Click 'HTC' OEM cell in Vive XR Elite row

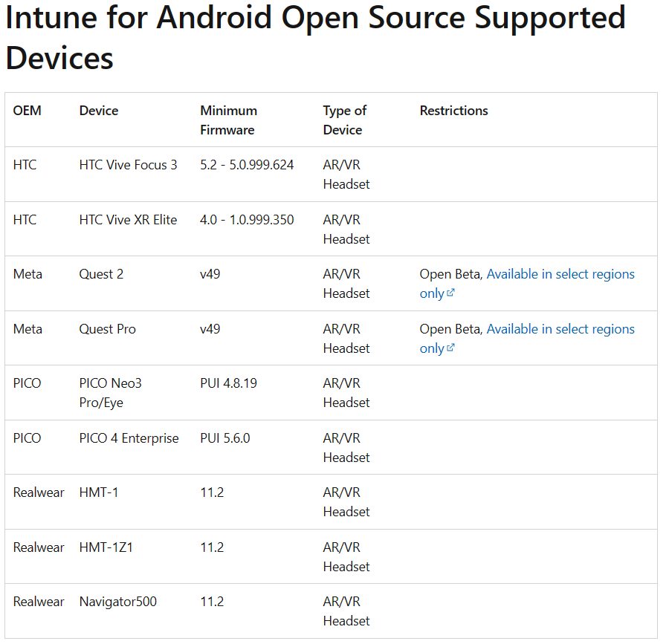tap(25, 220)
